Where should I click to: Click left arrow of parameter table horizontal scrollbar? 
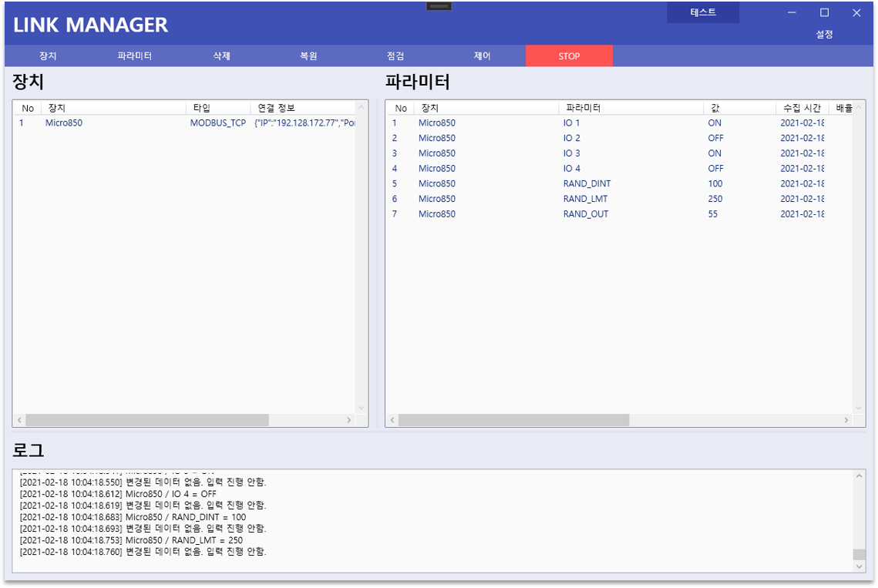coord(392,420)
